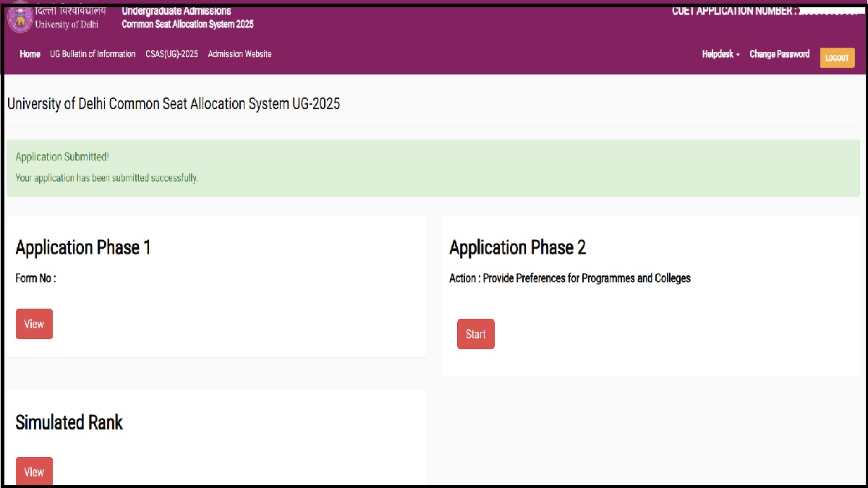
Task: Click the Simulated Rank heading
Action: tap(69, 423)
